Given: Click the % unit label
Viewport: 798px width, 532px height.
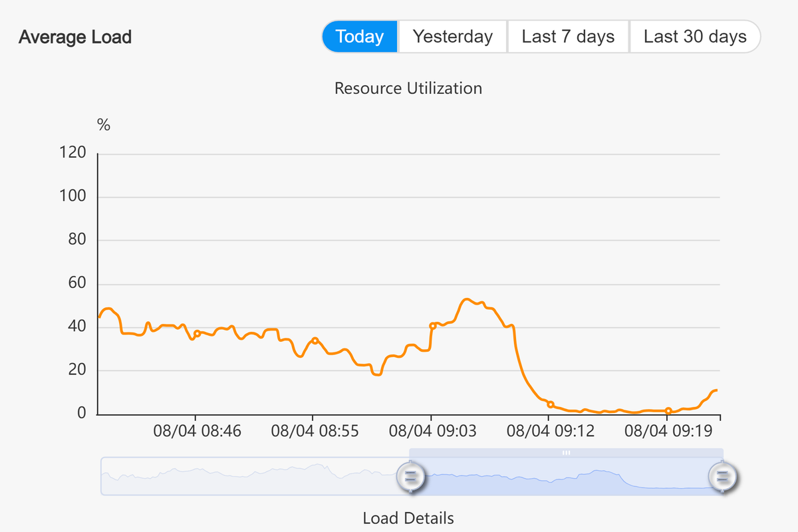Looking at the screenshot, I should tap(104, 125).
